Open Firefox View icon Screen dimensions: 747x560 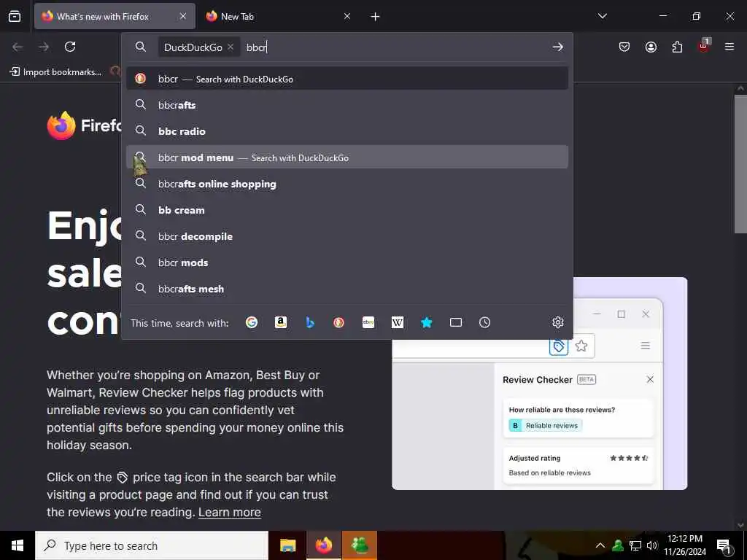[x=15, y=16]
